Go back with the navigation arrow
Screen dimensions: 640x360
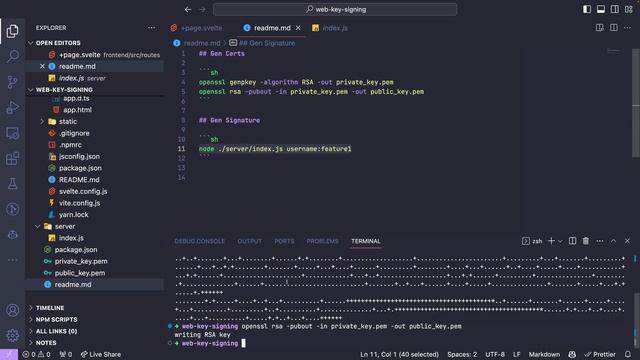pyautogui.click(x=188, y=9)
